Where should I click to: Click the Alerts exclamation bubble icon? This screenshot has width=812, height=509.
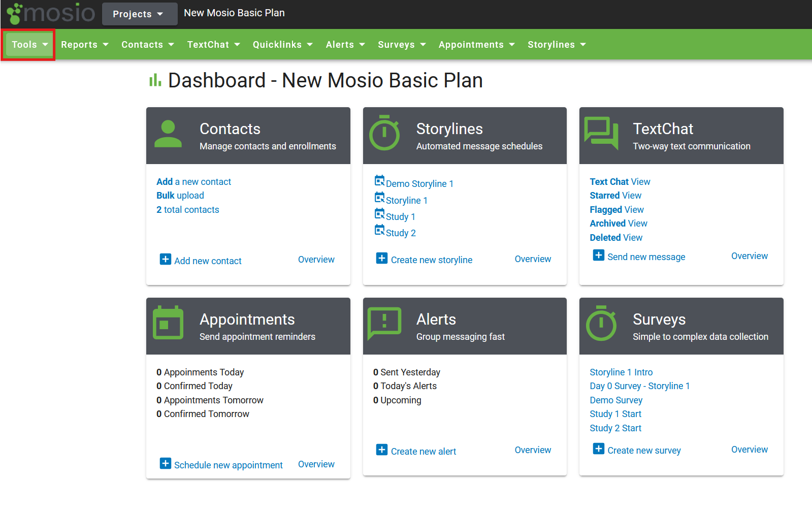384,324
